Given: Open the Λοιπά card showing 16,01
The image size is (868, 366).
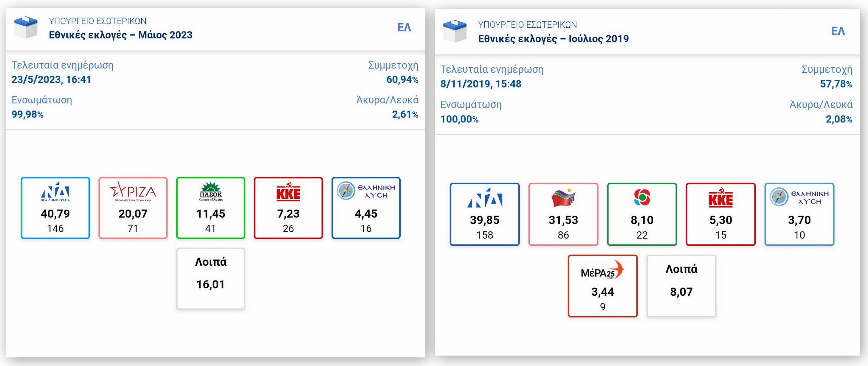Looking at the screenshot, I should coord(211,278).
